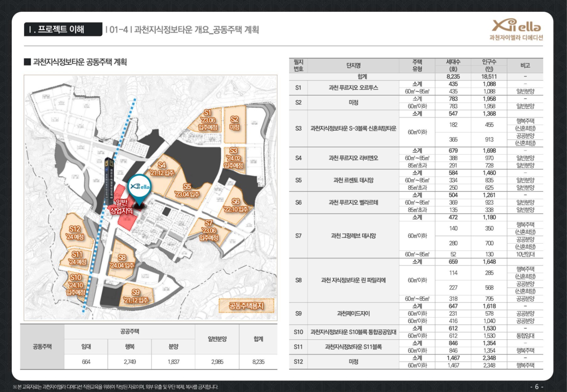Click the 분양 column header
This screenshot has width=567, height=392.
(x=173, y=346)
